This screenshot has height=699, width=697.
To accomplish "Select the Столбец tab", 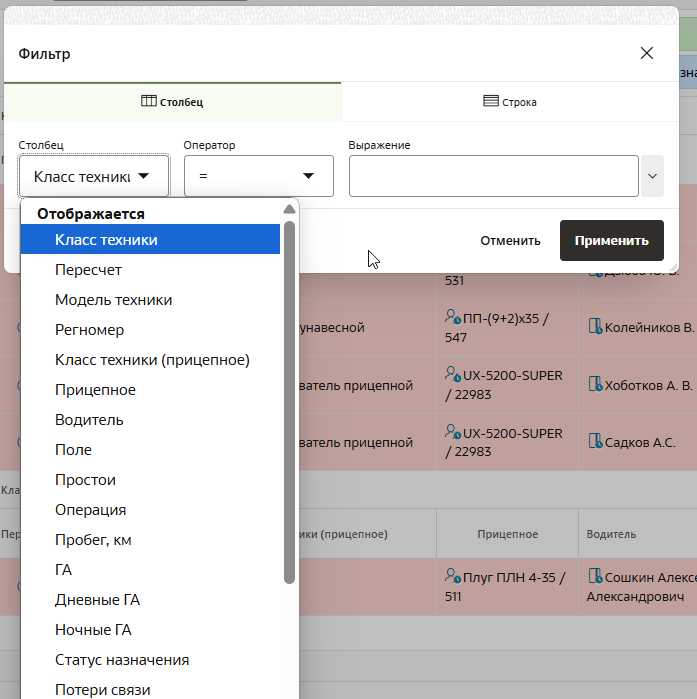I will tap(172, 101).
